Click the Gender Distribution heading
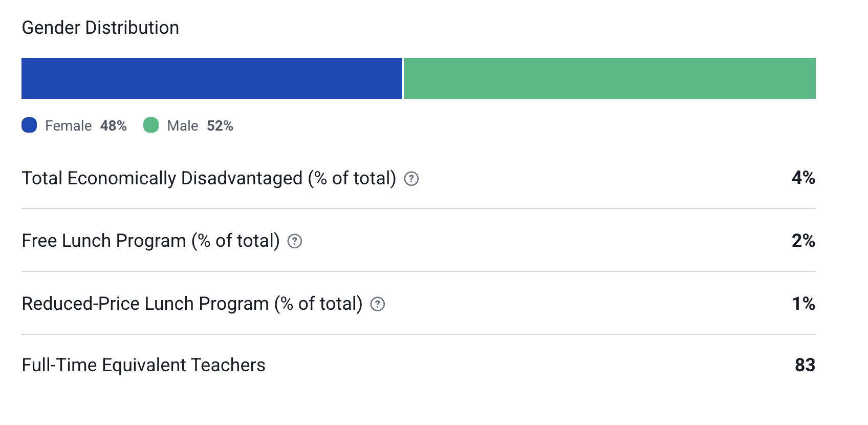The height and width of the screenshot is (425, 868). click(x=100, y=28)
